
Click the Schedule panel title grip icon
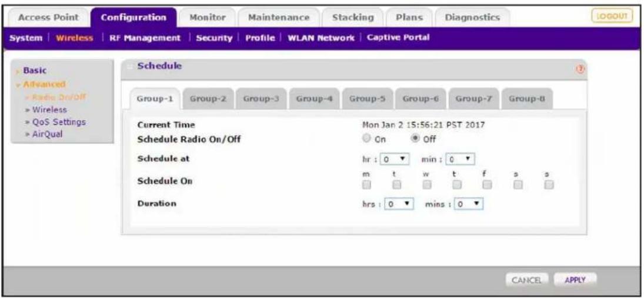(131, 67)
